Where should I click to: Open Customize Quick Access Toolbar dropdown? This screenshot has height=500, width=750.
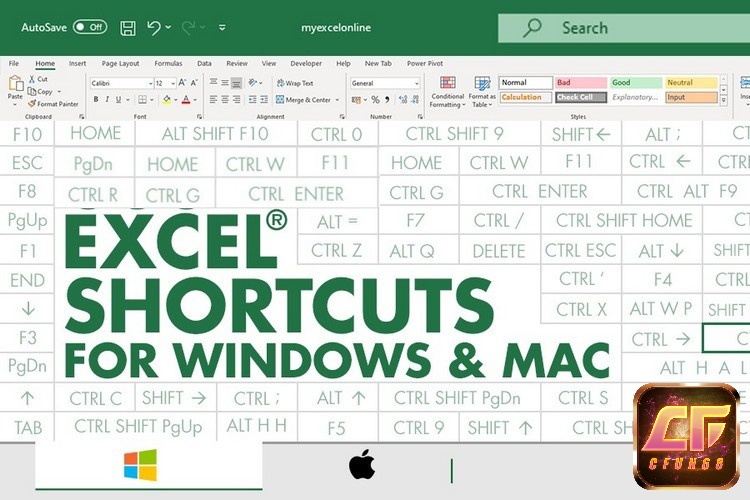coord(222,28)
